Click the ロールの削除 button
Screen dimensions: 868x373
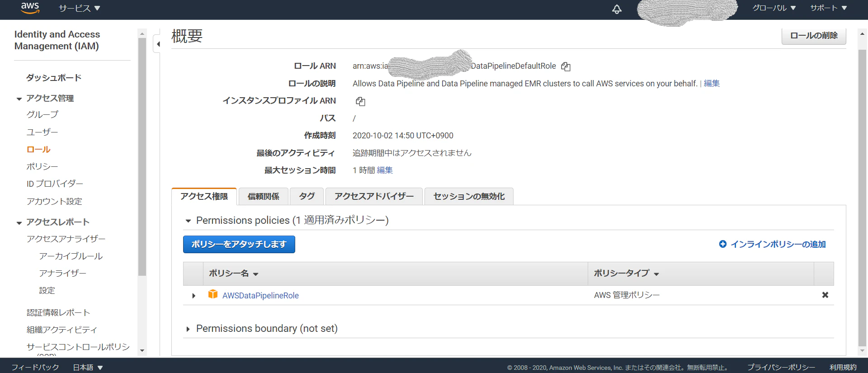point(814,36)
